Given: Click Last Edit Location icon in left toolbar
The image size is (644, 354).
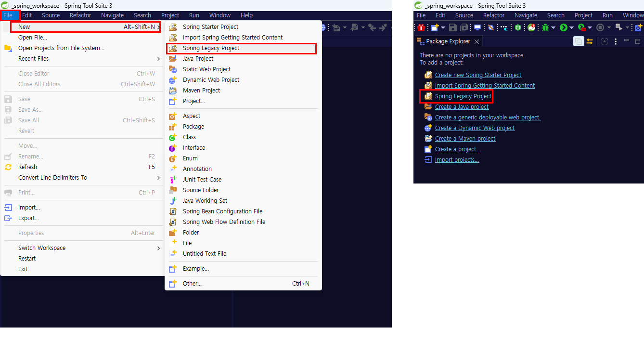Looking at the screenshot, I should (372, 27).
